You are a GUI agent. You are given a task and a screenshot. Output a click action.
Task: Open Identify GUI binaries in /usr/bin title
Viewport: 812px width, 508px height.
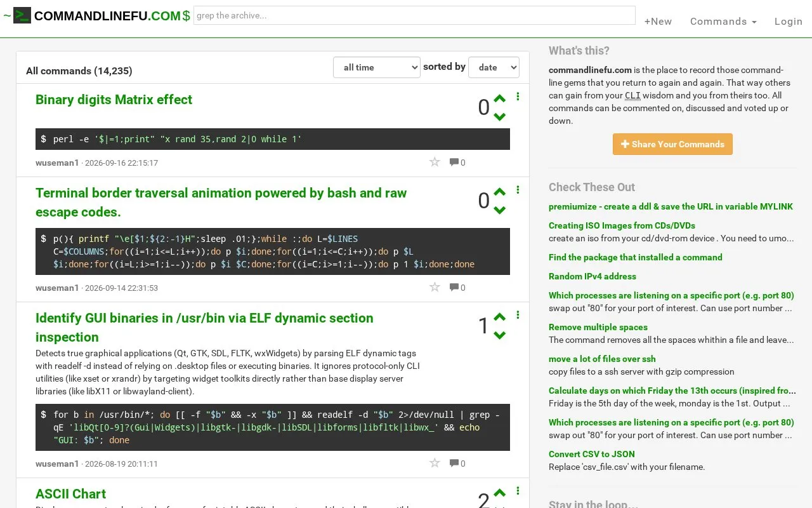pyautogui.click(x=204, y=328)
